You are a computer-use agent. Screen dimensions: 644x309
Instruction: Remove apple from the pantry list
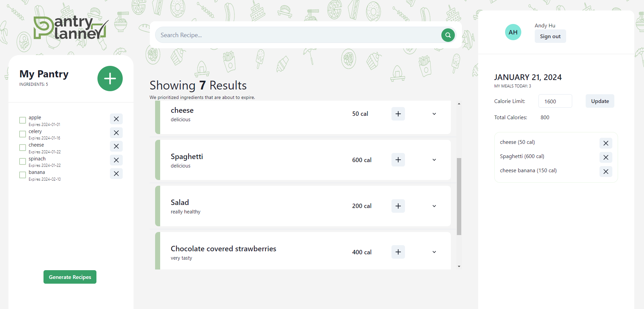116,119
